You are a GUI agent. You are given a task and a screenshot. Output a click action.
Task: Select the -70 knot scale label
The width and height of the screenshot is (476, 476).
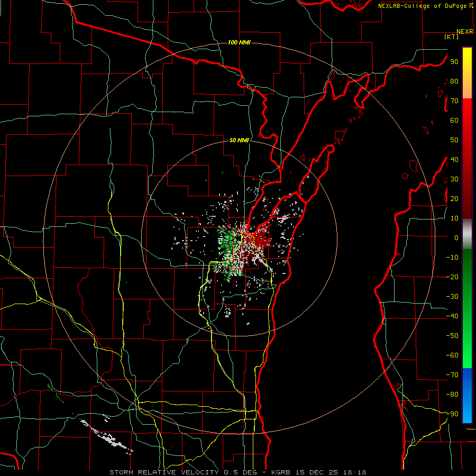[x=452, y=375]
